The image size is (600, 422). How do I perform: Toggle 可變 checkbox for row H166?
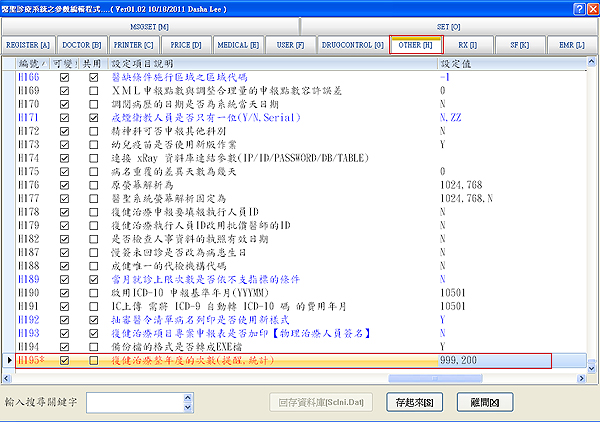65,77
